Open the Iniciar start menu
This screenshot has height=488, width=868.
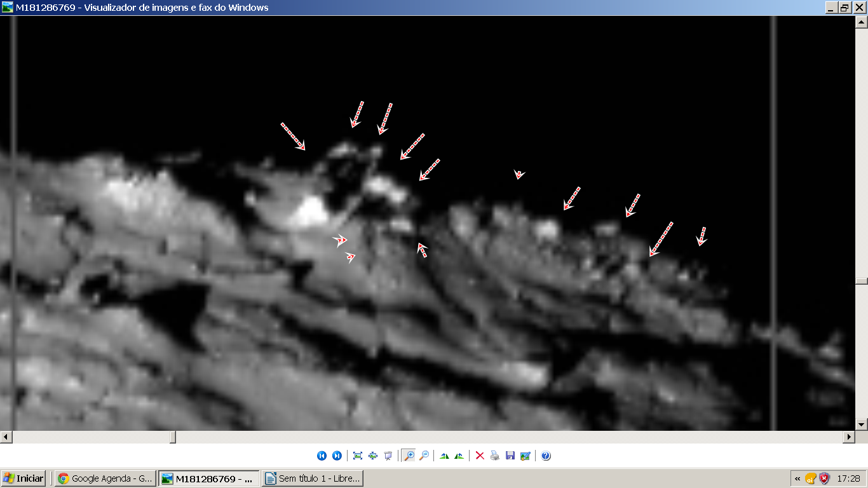coord(24,478)
